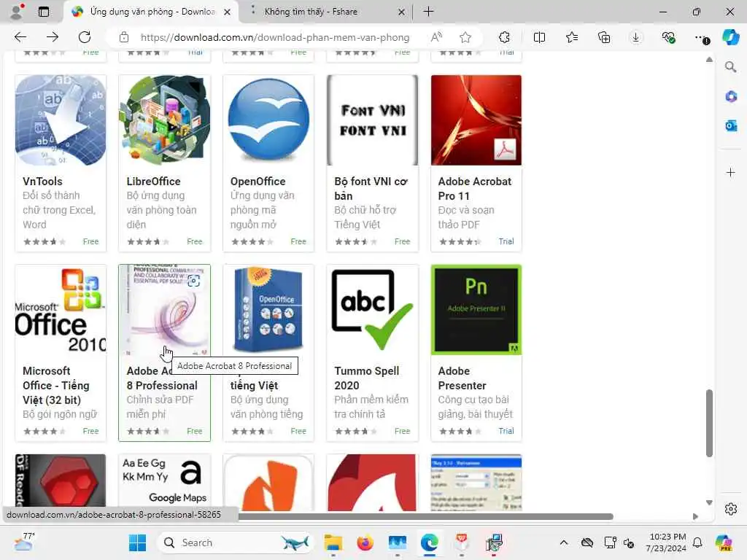Click the Tummo Spell abc checkmark thumbnail

(x=373, y=309)
